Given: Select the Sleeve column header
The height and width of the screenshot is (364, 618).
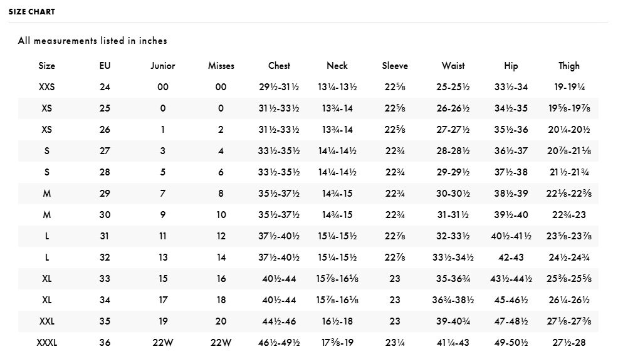Looking at the screenshot, I should tap(395, 66).
